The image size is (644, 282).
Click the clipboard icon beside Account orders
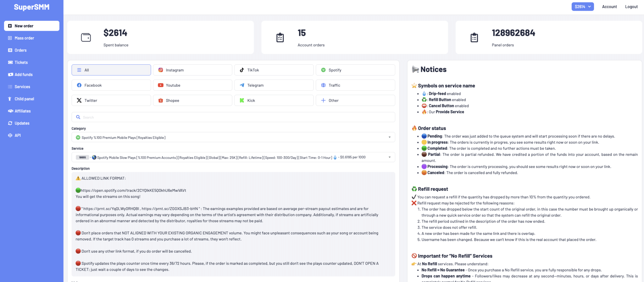[x=280, y=37]
